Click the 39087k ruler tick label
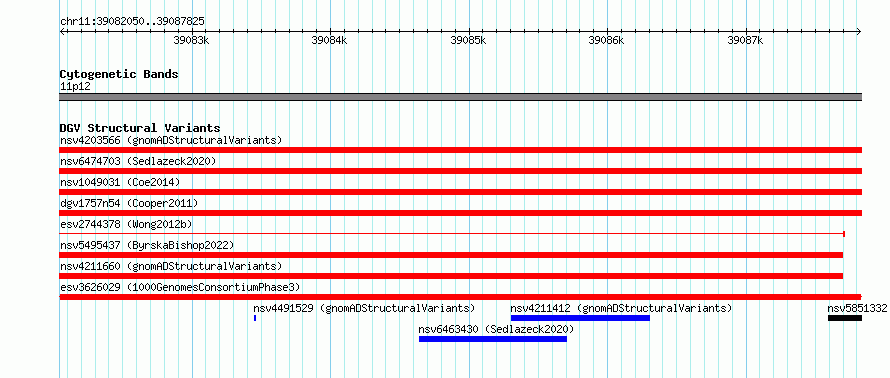Viewport: 890px width, 378px height. 745,40
